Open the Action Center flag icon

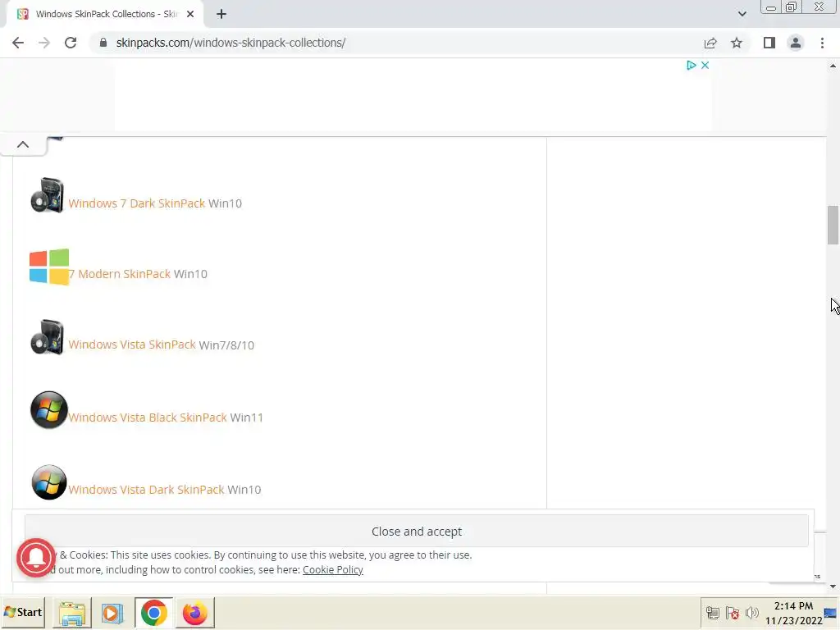coord(733,612)
